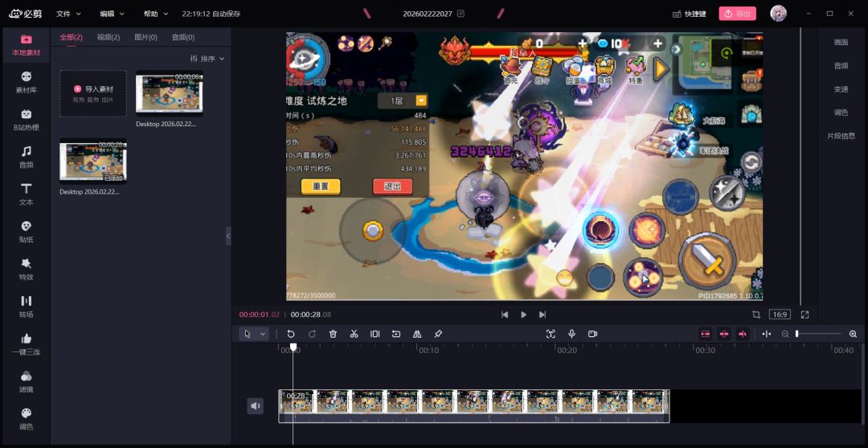Open the 排序 sort dropdown
The height and width of the screenshot is (448, 868).
[x=207, y=59]
